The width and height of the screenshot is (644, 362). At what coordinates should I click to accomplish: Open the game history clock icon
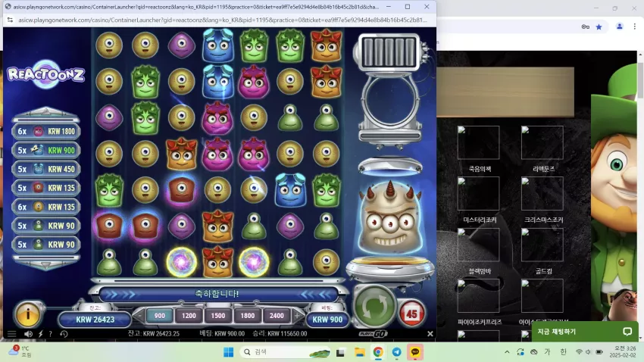[64, 334]
